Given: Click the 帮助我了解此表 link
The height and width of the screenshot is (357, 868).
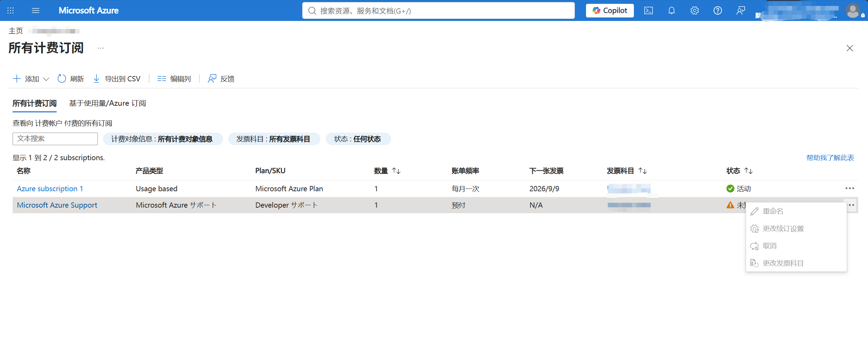Looking at the screenshot, I should pos(830,158).
